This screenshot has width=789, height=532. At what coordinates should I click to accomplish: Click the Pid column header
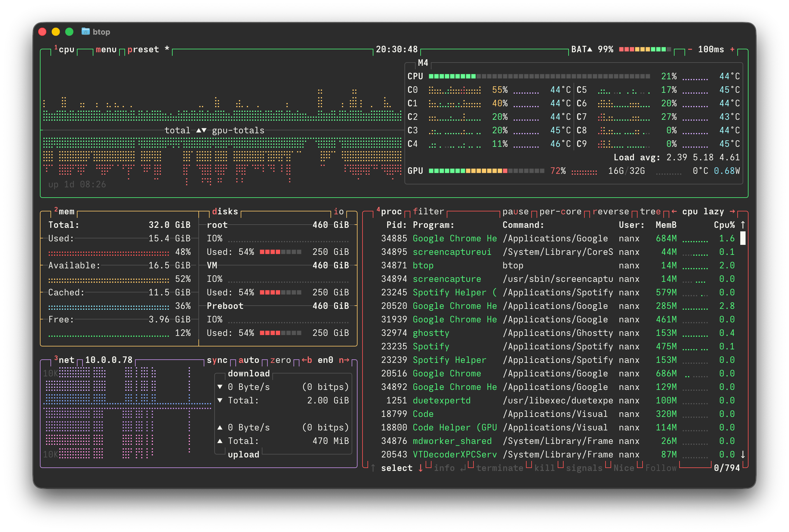tap(397, 225)
